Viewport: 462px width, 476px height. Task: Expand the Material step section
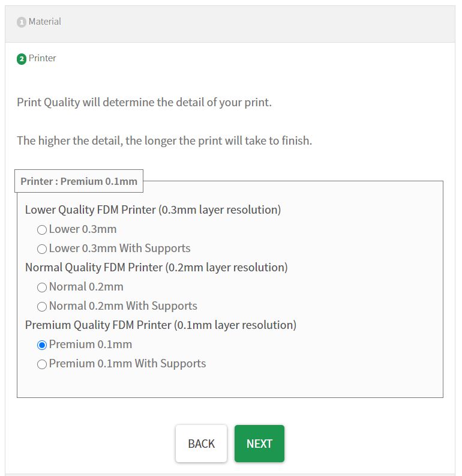coord(45,22)
